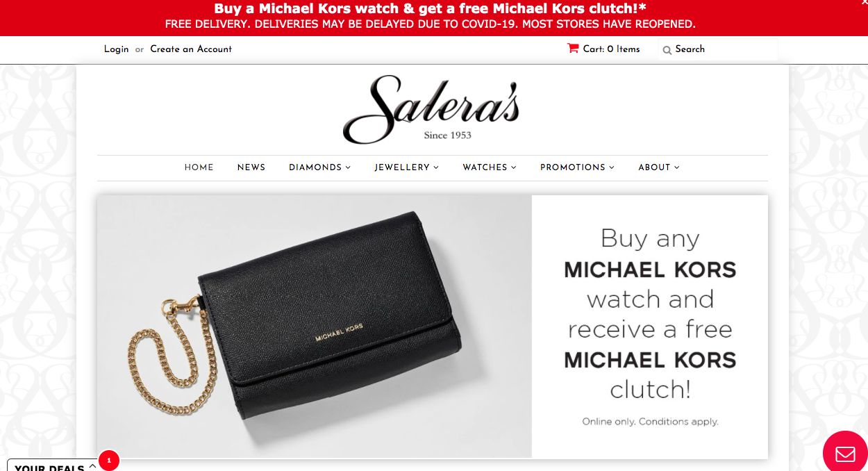Open the red envelope contact button
The height and width of the screenshot is (471, 868).
click(845, 454)
